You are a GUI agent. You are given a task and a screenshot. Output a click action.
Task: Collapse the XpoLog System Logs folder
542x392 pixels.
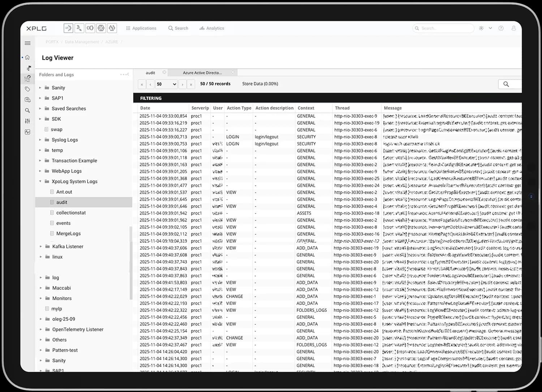pyautogui.click(x=40, y=181)
